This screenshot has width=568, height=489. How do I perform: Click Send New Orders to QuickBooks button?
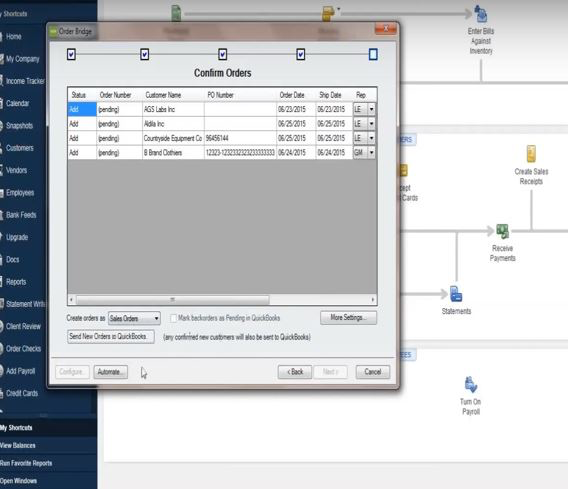[x=111, y=337]
